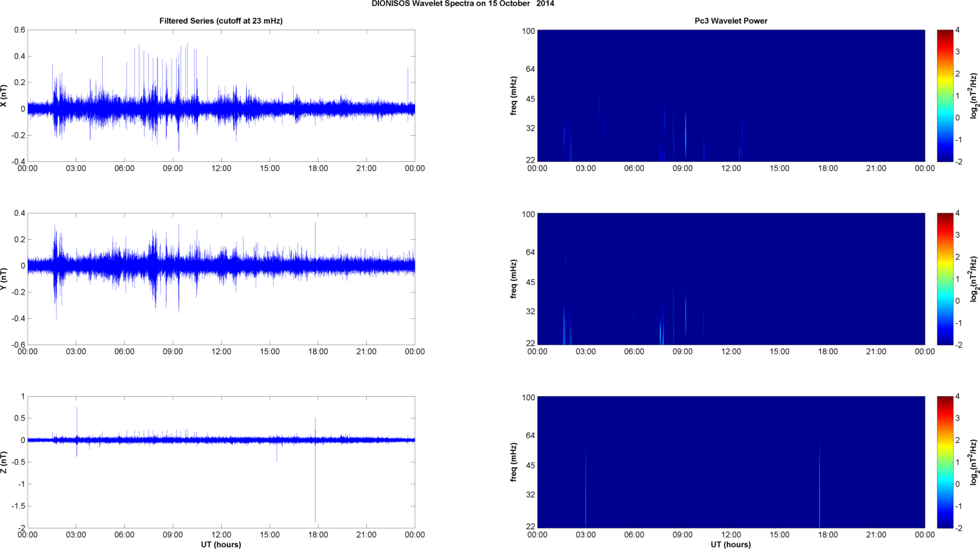Click inside the X component filtered series plot
This screenshot has width=980, height=549.
point(221,96)
